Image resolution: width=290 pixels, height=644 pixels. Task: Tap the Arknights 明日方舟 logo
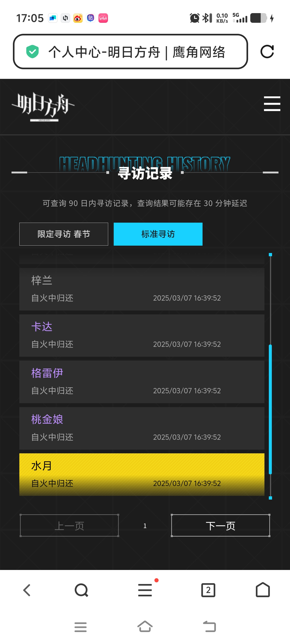pyautogui.click(x=43, y=107)
